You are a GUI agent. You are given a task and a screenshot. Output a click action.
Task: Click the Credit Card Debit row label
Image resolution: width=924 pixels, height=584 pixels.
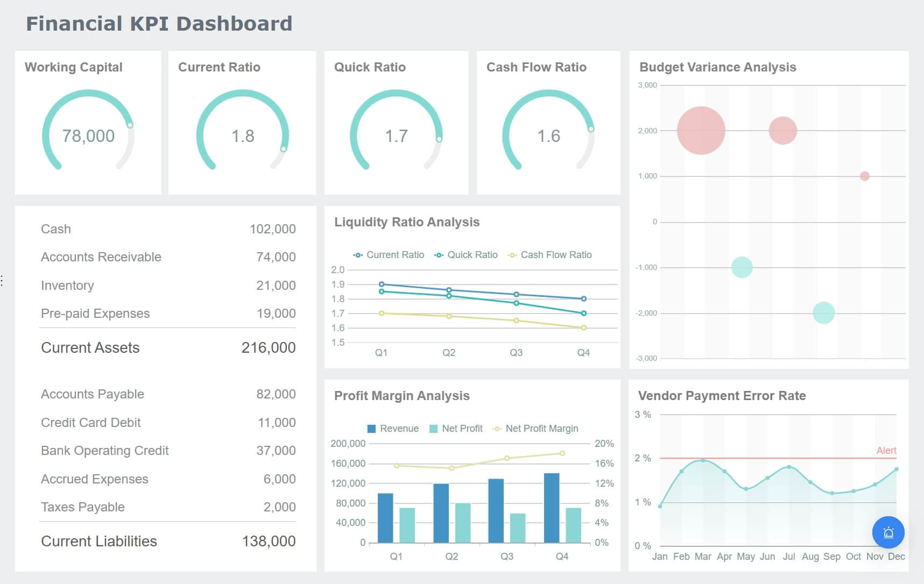(x=91, y=423)
